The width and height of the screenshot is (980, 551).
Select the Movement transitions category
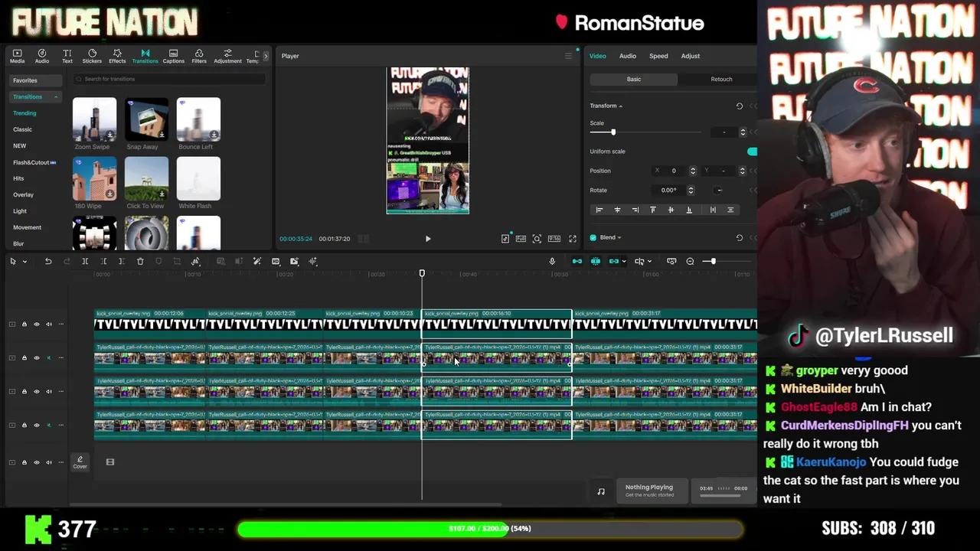click(27, 227)
